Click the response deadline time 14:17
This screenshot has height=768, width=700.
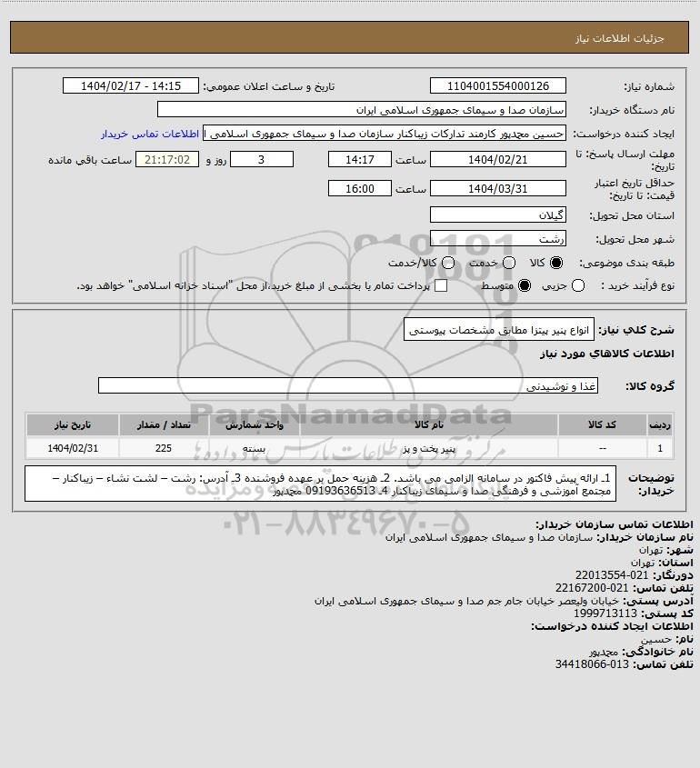pos(360,160)
